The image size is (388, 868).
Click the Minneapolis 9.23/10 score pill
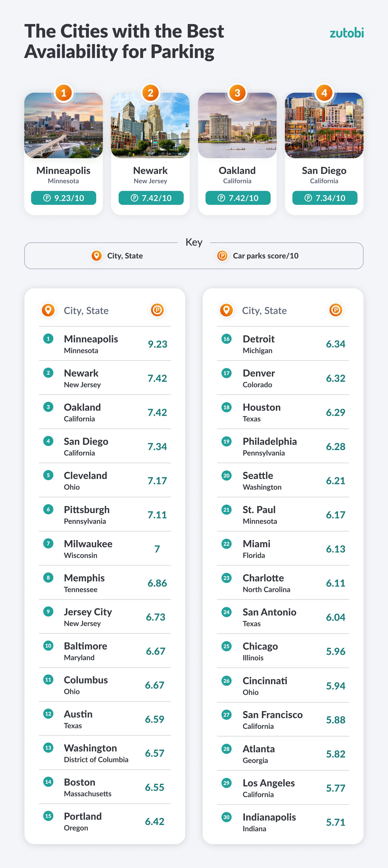tap(63, 198)
